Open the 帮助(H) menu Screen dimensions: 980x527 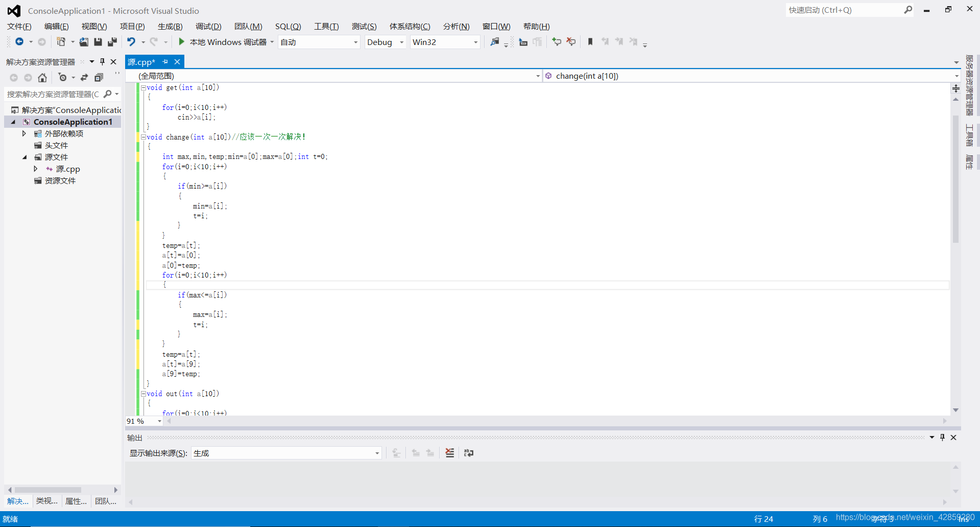(536, 27)
